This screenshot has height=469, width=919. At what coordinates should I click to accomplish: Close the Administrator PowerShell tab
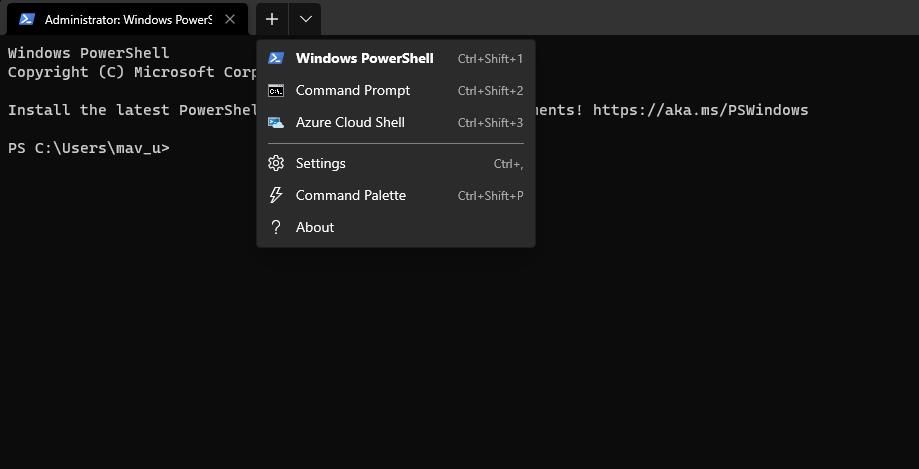pos(230,19)
